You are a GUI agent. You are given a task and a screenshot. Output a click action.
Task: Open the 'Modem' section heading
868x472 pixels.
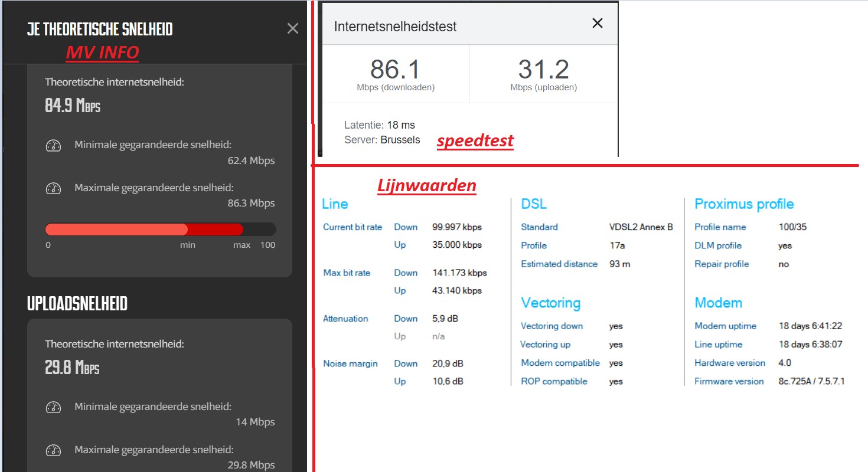coord(718,303)
